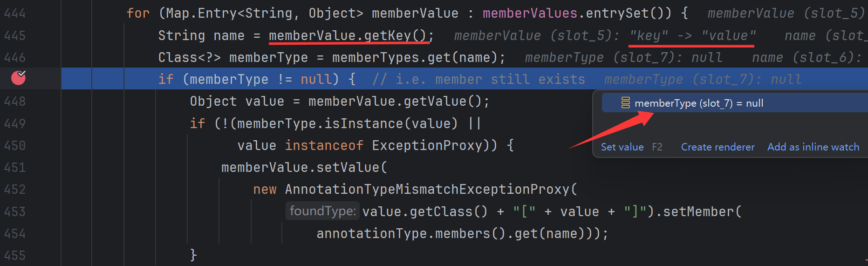Viewport: 868px width, 266px height.
Task: Toggle the breakpoint on the highlighted line
Action: pos(18,78)
